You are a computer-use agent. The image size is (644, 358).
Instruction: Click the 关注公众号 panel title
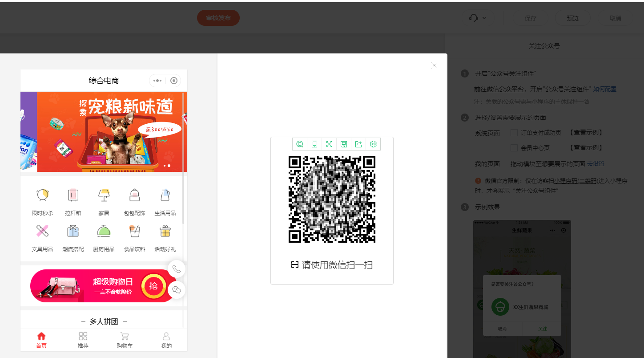(544, 46)
